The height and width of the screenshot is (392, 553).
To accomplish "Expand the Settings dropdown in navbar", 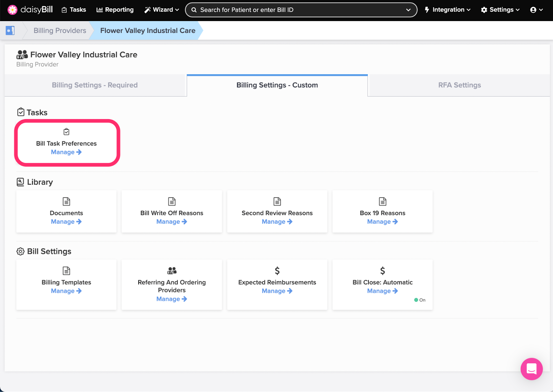I will point(500,10).
